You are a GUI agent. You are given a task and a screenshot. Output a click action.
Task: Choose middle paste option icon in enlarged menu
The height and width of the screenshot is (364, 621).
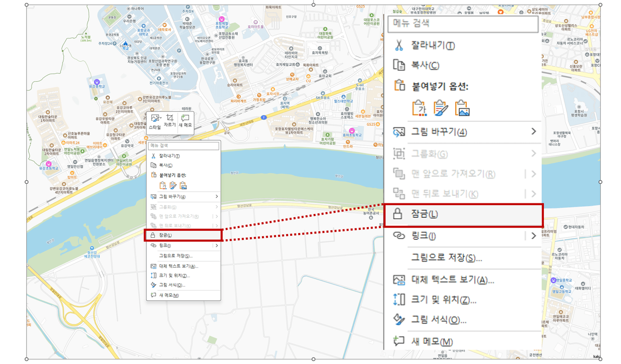(x=440, y=108)
